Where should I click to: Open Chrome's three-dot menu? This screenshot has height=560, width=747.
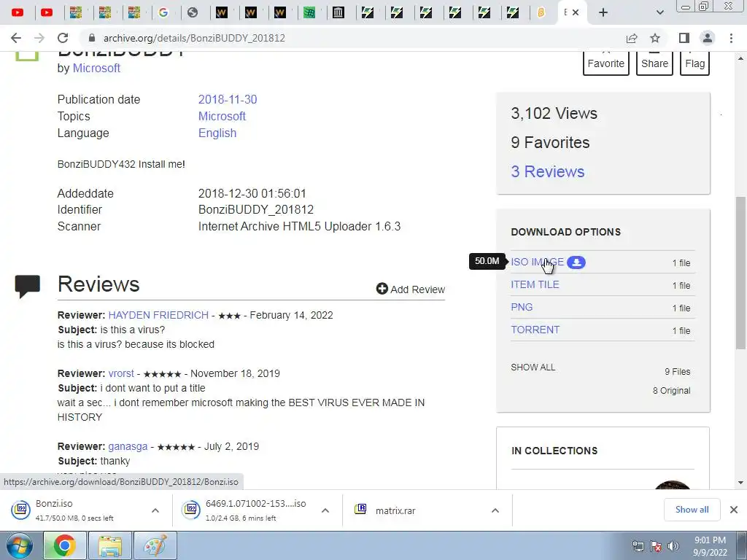pos(731,38)
